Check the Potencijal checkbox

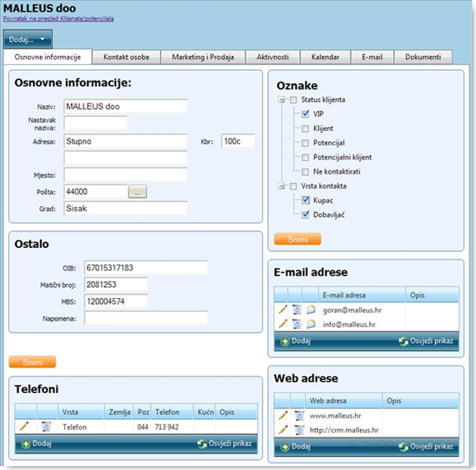tap(305, 143)
